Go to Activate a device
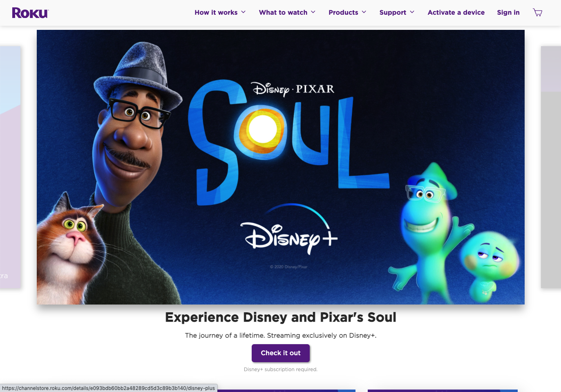Image resolution: width=561 pixels, height=392 pixels. click(456, 13)
